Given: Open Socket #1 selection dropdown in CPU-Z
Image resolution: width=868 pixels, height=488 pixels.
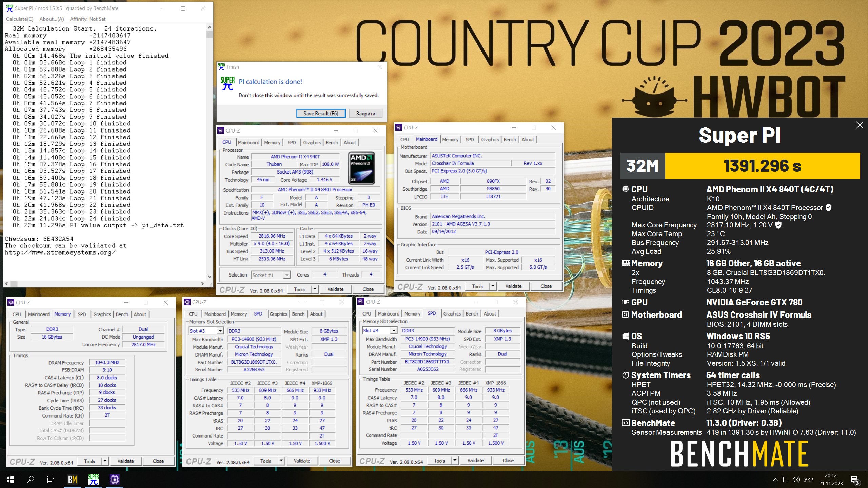Looking at the screenshot, I should click(287, 275).
